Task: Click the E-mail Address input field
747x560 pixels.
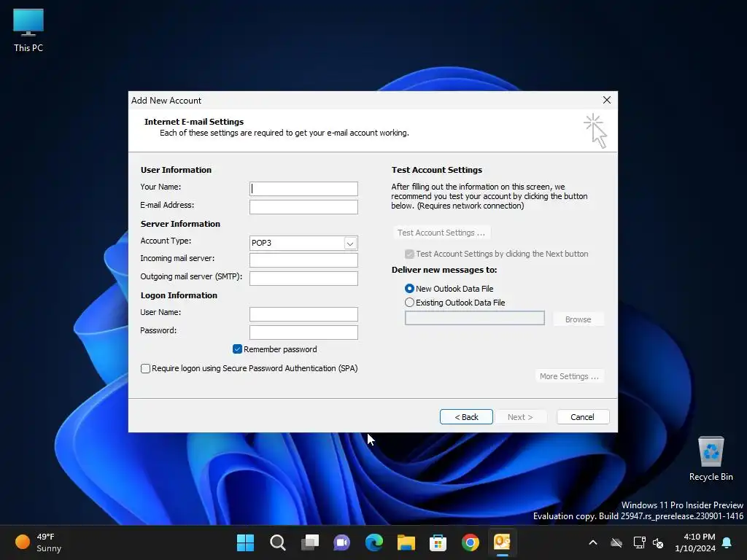Action: click(303, 206)
